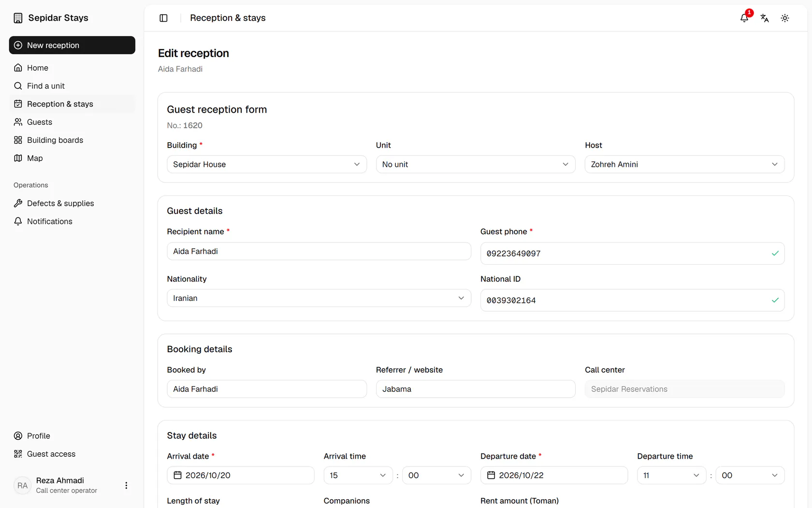
Task: Toggle the sidebar panel icon
Action: point(163,18)
